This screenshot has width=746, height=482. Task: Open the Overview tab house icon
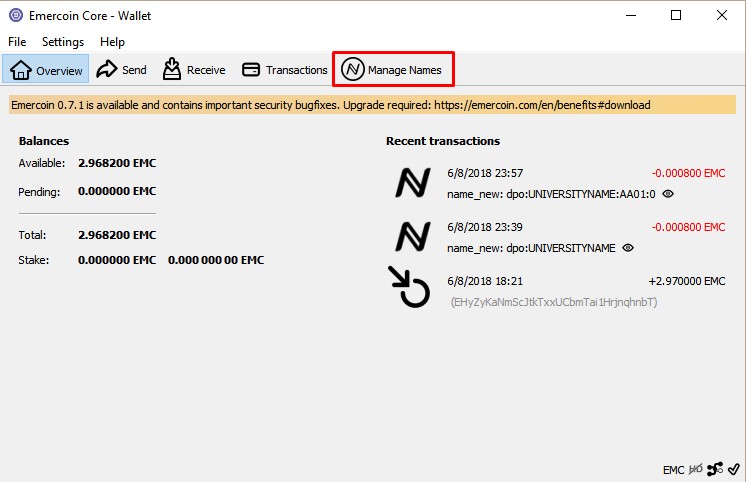point(21,69)
